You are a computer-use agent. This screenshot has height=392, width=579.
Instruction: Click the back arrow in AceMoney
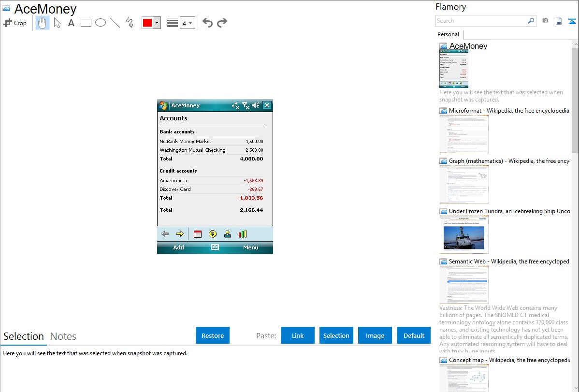(165, 234)
